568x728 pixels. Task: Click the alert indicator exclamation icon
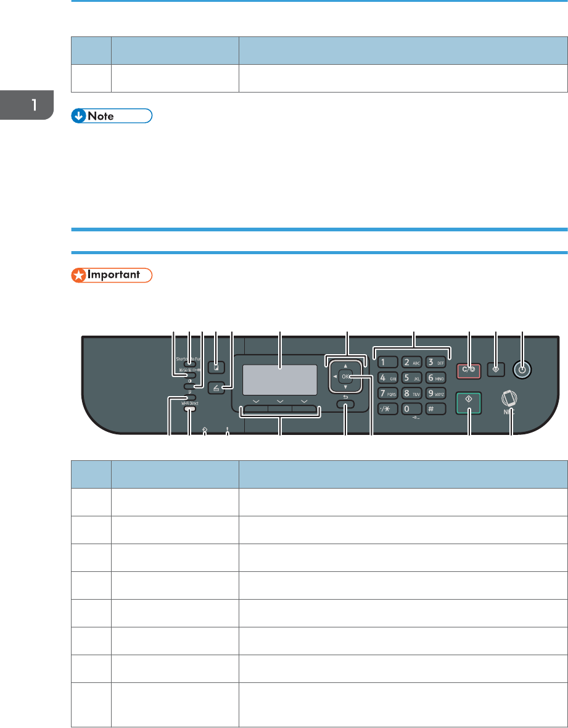pyautogui.click(x=228, y=429)
